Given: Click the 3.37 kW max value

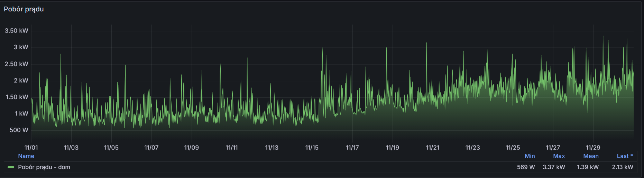Looking at the screenshot, I should point(554,167).
